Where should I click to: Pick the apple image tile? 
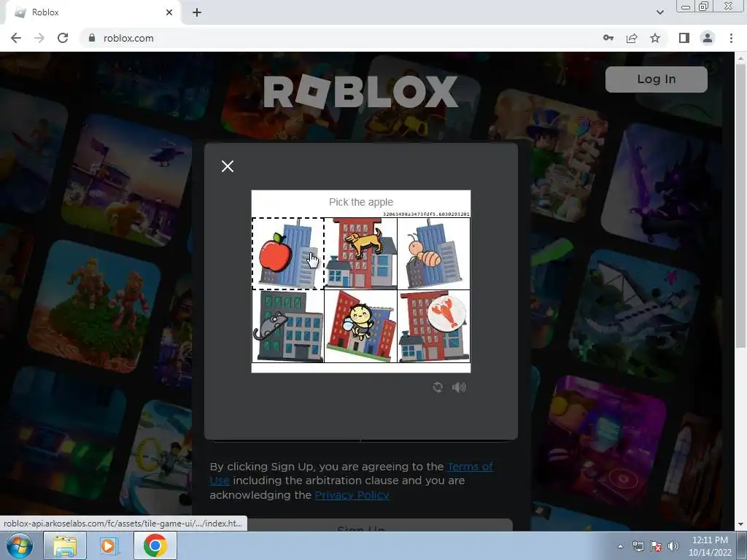287,253
